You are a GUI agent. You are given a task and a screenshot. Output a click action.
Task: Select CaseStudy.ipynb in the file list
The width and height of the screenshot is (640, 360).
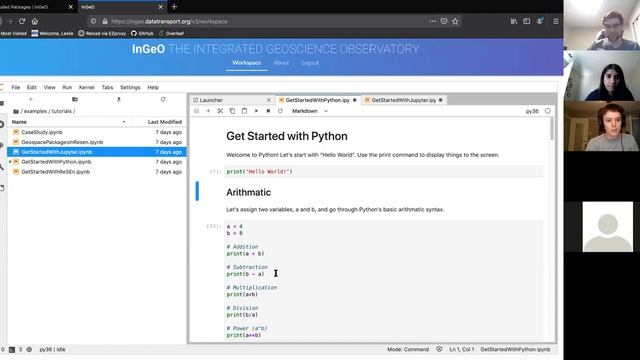click(x=97, y=132)
